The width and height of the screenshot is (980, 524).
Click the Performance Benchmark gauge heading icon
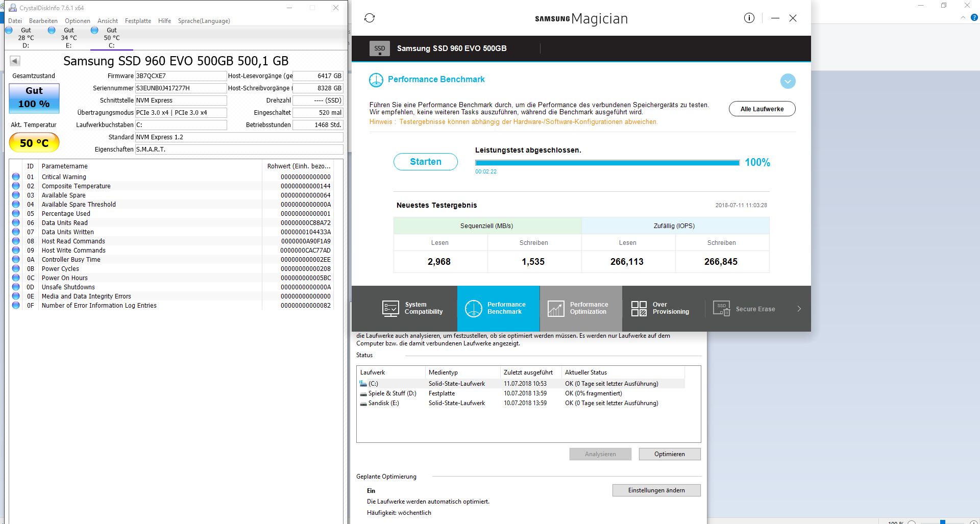[376, 80]
